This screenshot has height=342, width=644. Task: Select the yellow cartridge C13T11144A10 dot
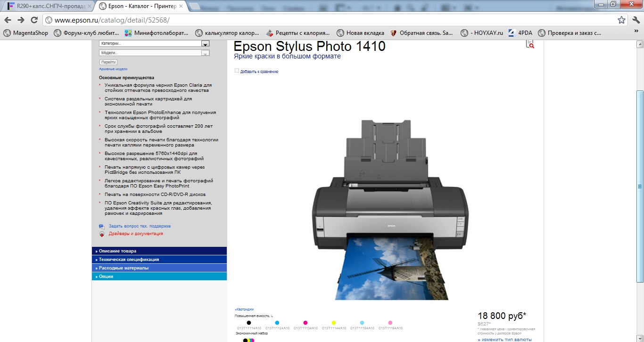tap(334, 323)
